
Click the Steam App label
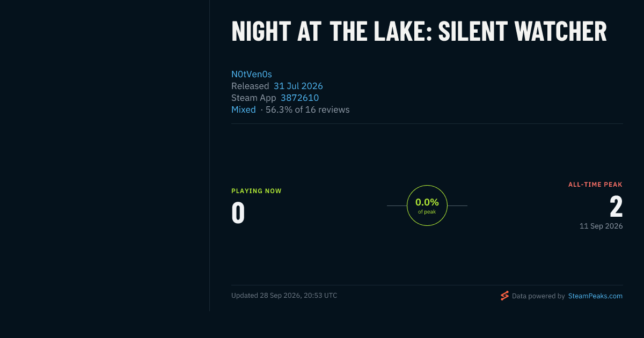click(254, 98)
